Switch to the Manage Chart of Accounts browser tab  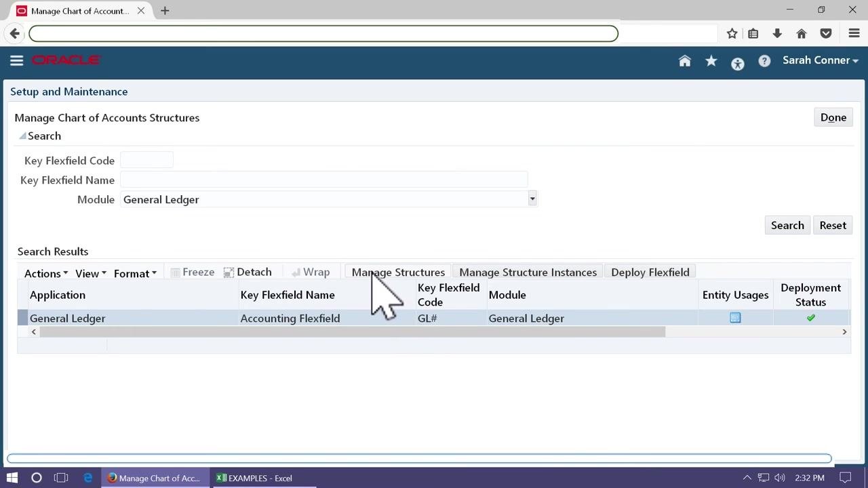(80, 11)
